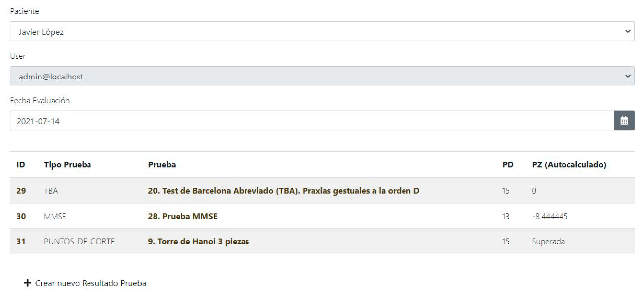Select the PUNTOS_DE_CORTE type cell

click(x=79, y=241)
